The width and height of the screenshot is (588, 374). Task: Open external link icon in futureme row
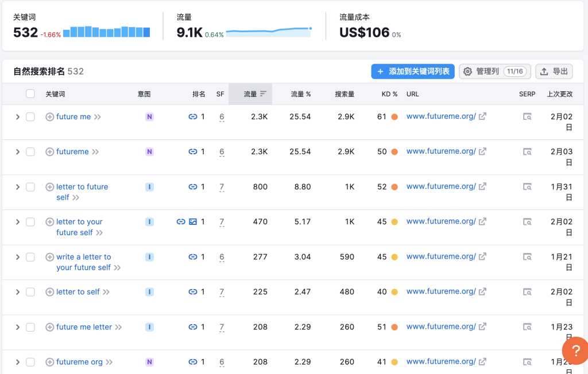click(x=482, y=151)
